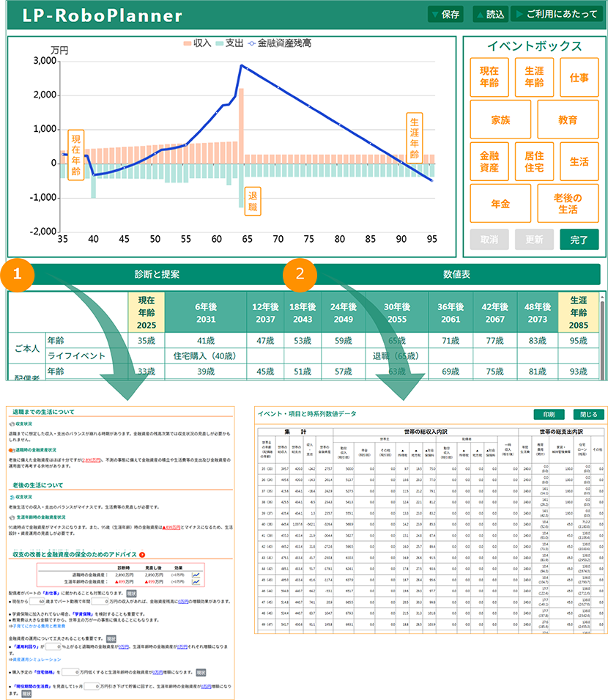Open the 老後の生活 event box
Image resolution: width=608 pixels, height=700 pixels.
568,204
